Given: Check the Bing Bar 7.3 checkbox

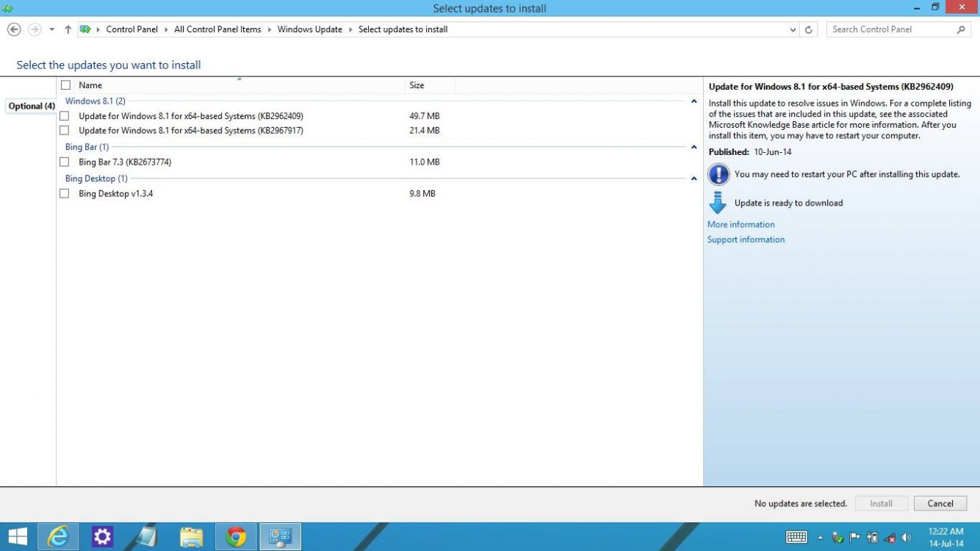Looking at the screenshot, I should [65, 162].
